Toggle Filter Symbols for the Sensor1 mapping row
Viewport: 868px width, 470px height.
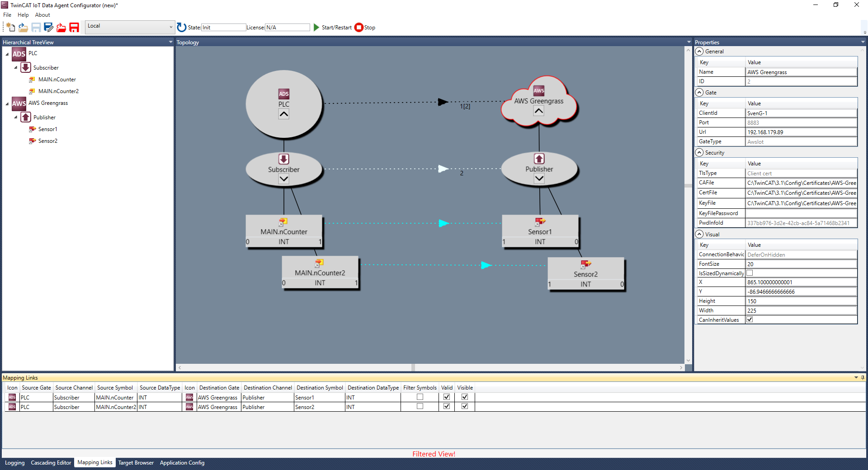[x=420, y=397]
